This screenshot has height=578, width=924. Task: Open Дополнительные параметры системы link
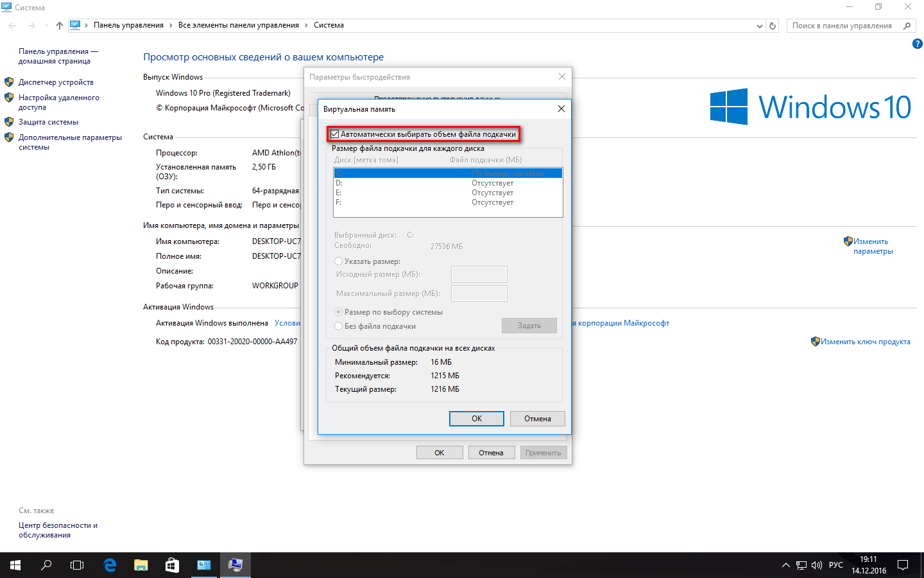[70, 142]
